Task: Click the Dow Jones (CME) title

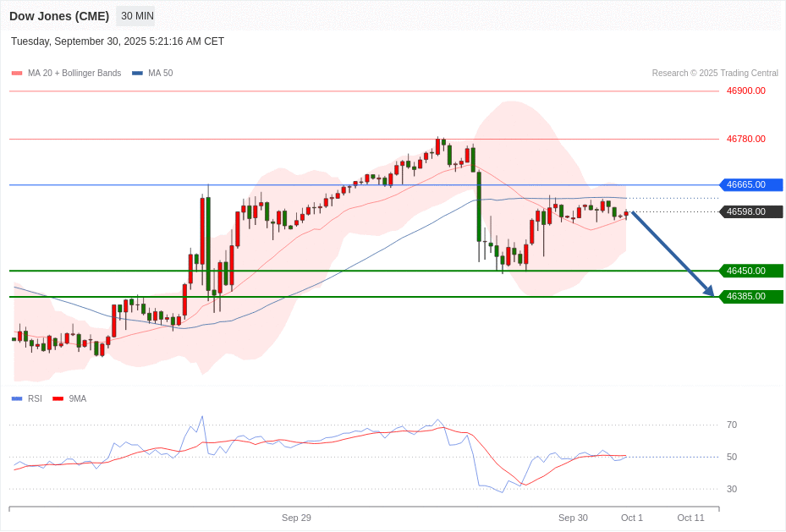Action: 59,16
